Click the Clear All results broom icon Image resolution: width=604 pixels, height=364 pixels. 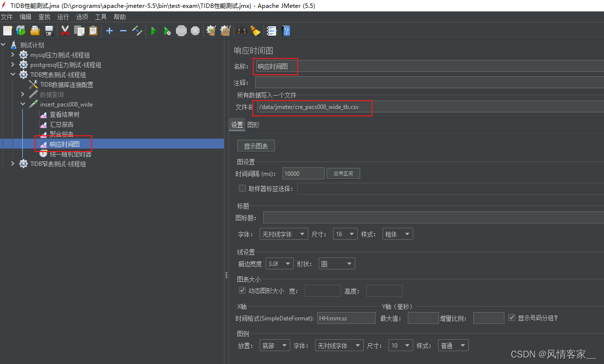pyautogui.click(x=225, y=31)
